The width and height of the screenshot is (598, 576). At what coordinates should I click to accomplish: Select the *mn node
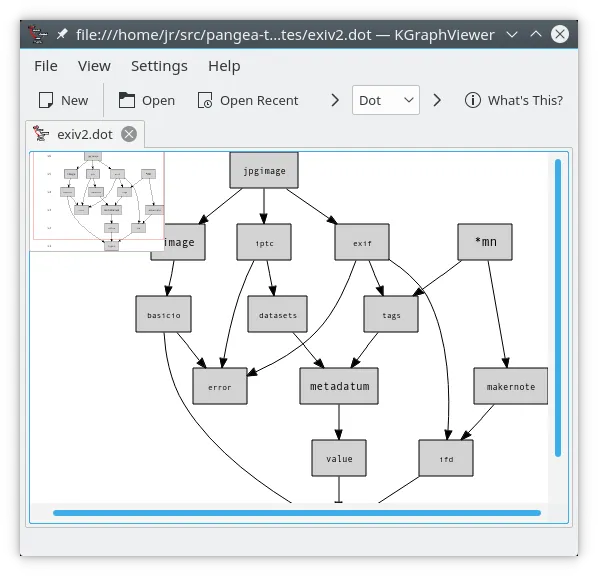tap(485, 242)
